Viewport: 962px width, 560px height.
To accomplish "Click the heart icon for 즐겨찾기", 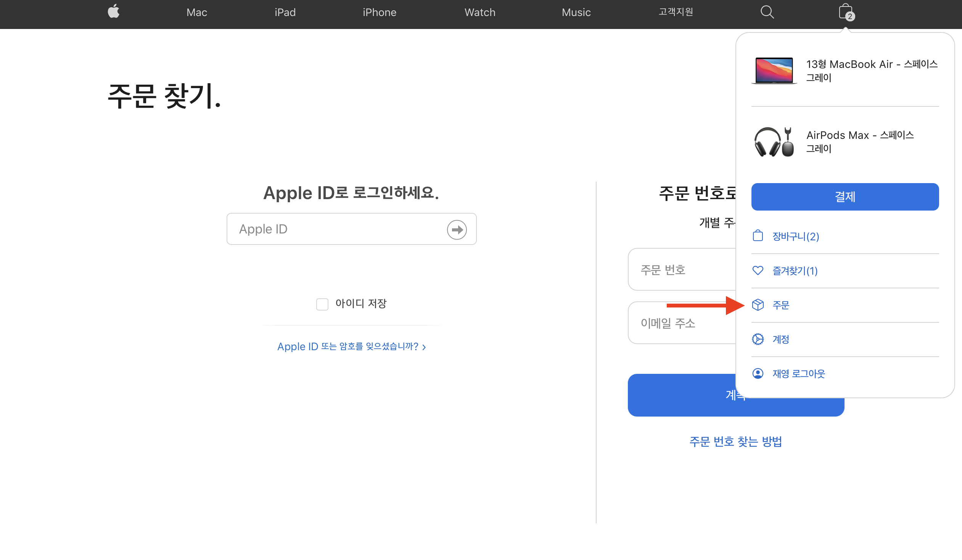I will (758, 270).
